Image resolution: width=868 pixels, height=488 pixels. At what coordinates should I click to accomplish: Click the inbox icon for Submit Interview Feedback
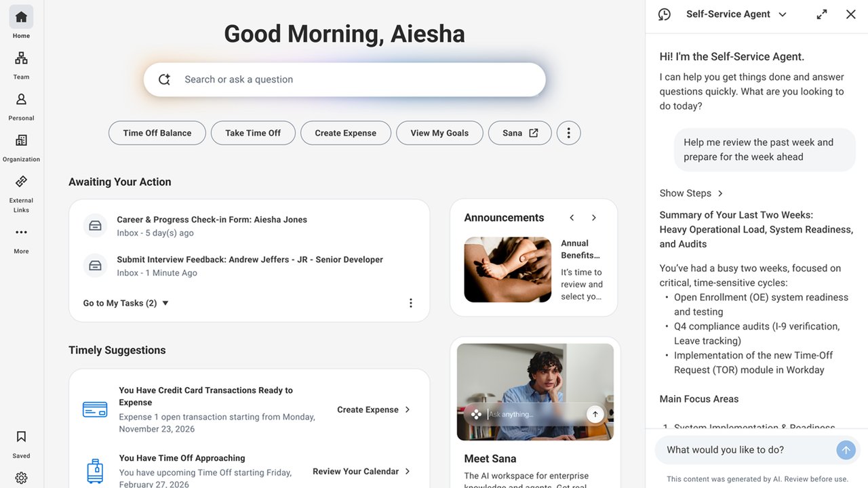pos(96,266)
